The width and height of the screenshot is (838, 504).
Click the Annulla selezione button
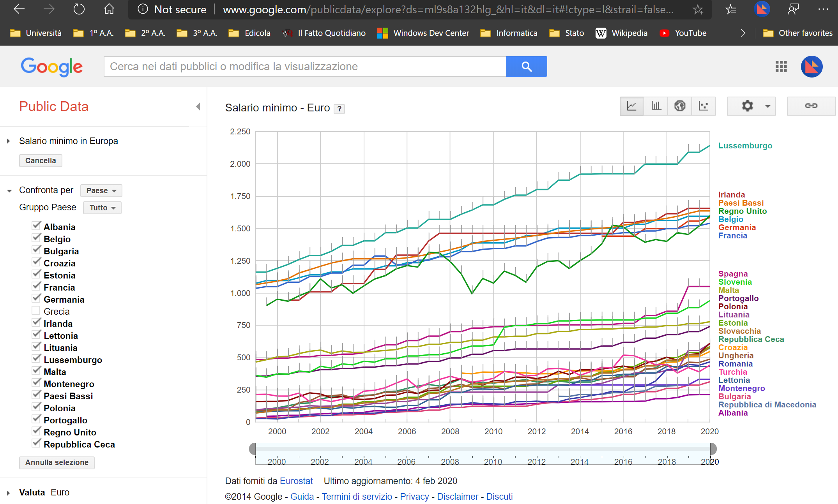[57, 462]
